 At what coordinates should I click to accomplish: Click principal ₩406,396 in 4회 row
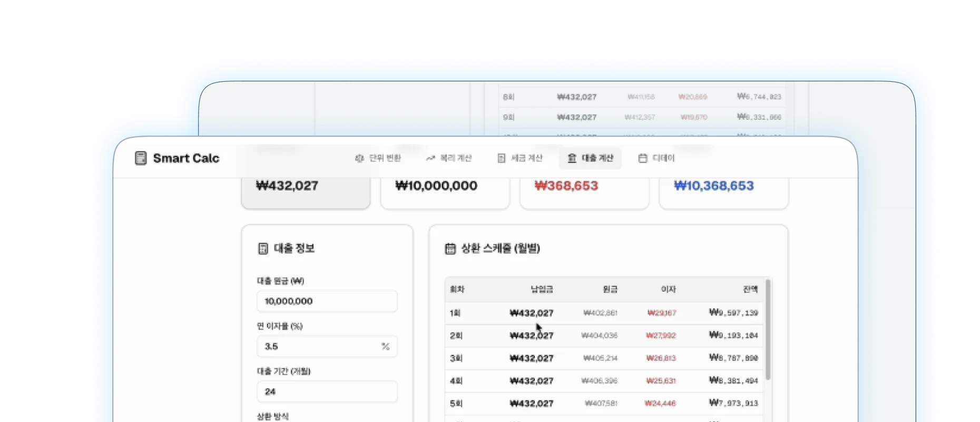click(600, 381)
